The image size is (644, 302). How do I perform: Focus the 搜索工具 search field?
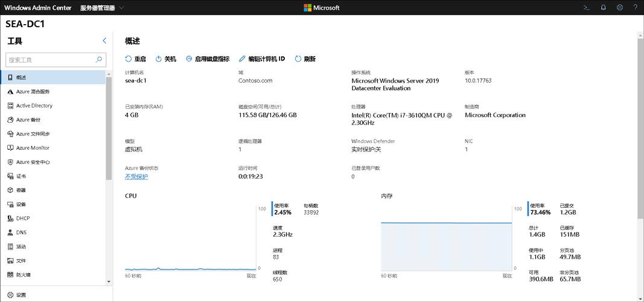56,60
